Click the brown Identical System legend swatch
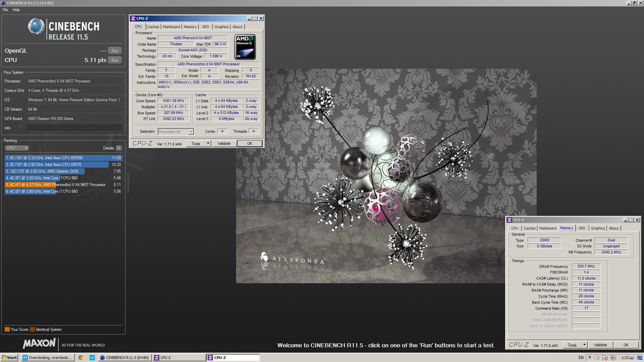Viewport: 644px width, 362px height. point(32,329)
